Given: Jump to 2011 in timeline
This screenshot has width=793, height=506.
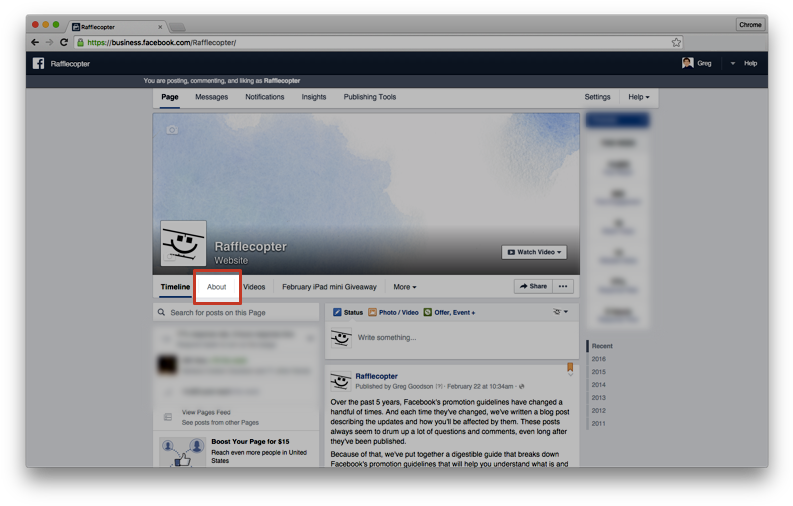Looking at the screenshot, I should [598, 424].
